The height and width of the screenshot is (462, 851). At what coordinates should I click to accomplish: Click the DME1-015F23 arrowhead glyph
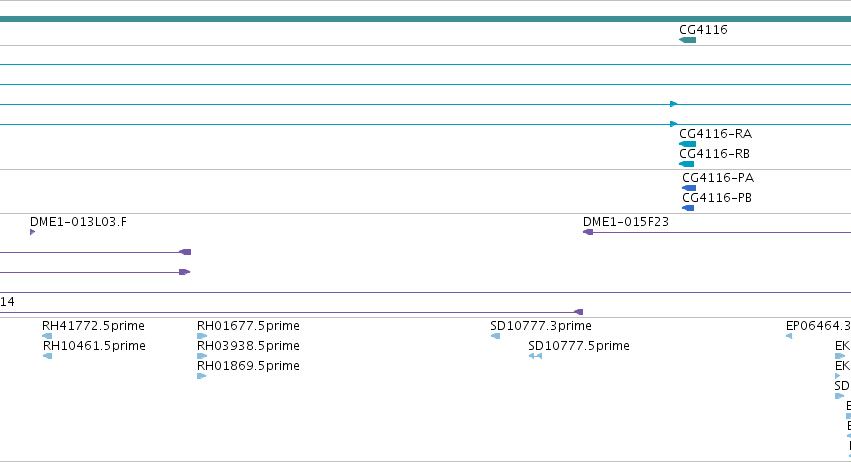[588, 232]
